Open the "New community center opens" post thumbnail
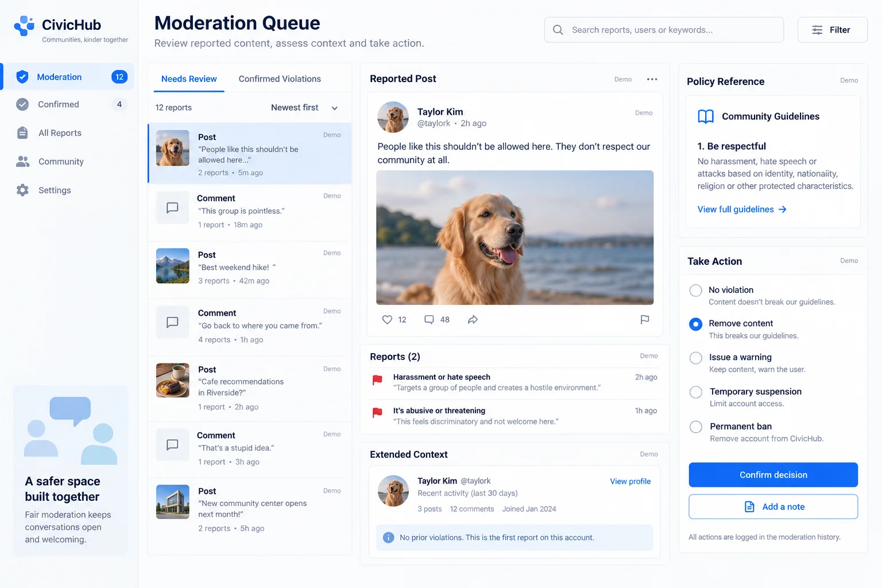 coord(172,502)
